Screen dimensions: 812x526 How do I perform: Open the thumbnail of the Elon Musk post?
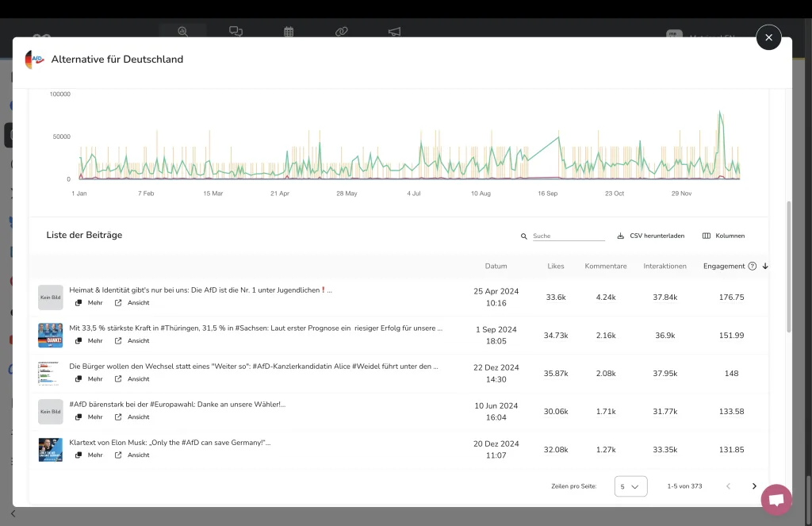point(50,450)
